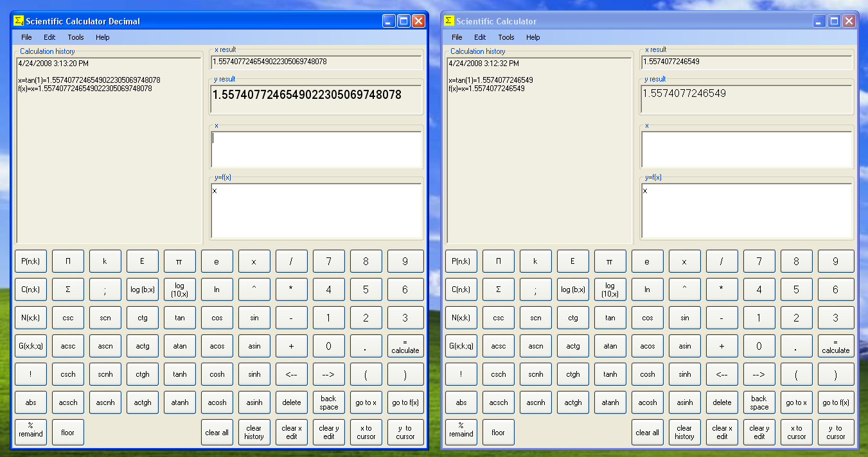Click the y=f(x) field in Decimal window
This screenshot has width=868, height=457.
coord(317,211)
